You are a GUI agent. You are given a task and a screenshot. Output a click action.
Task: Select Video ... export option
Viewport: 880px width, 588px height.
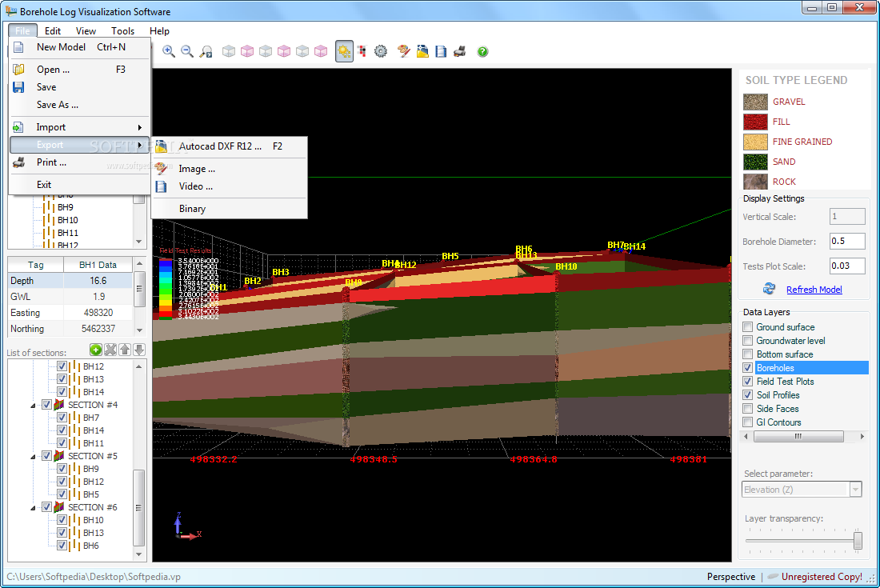[x=230, y=186]
